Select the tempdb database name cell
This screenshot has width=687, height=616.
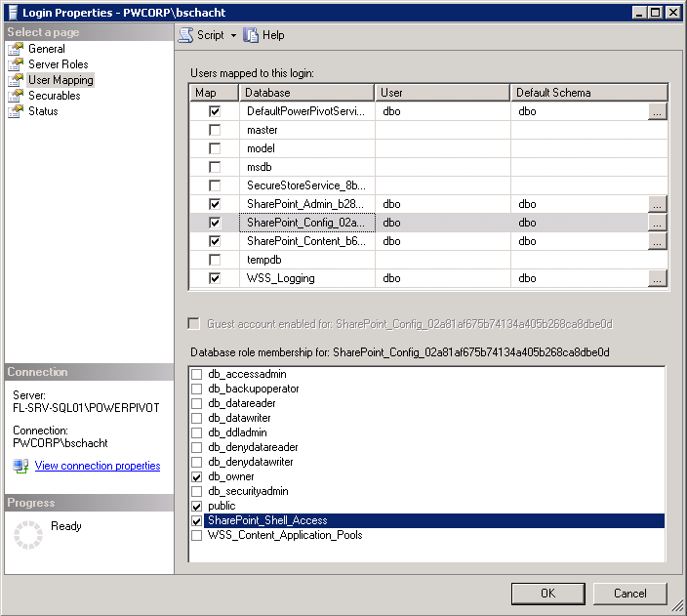(306, 260)
